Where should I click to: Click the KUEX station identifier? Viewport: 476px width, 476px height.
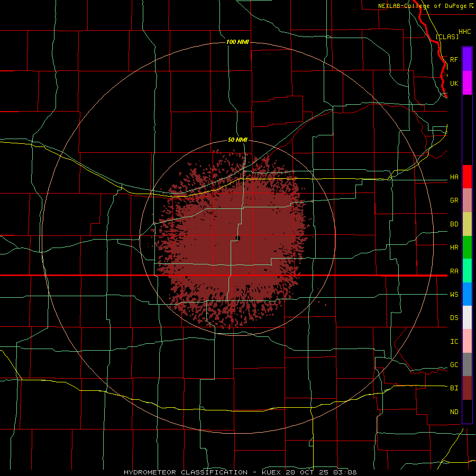[272, 472]
